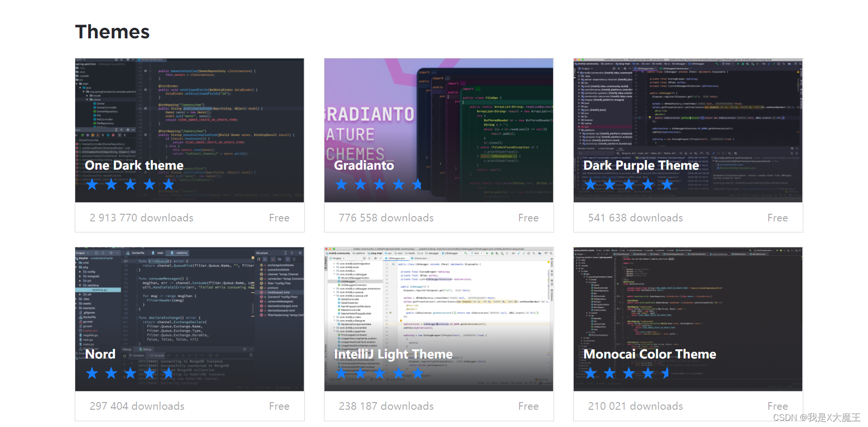Click the 776 558 downloads text
Screen dimensions: 868x427
386,218
